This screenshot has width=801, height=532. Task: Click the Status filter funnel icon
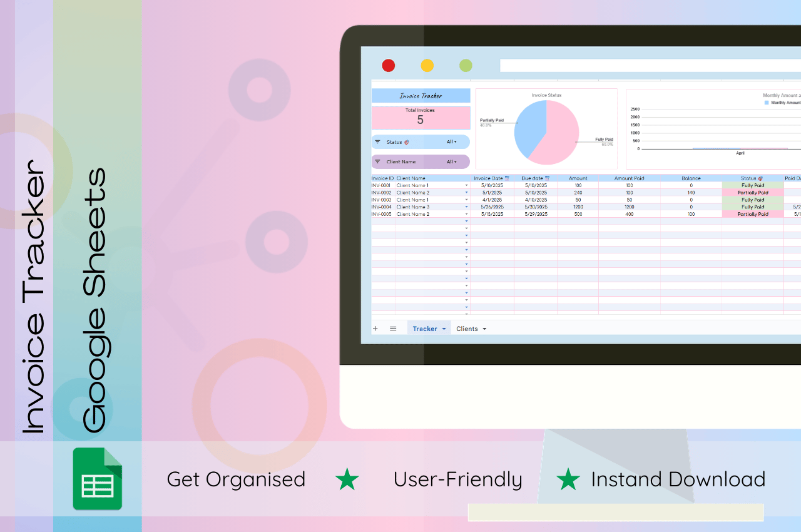[377, 141]
